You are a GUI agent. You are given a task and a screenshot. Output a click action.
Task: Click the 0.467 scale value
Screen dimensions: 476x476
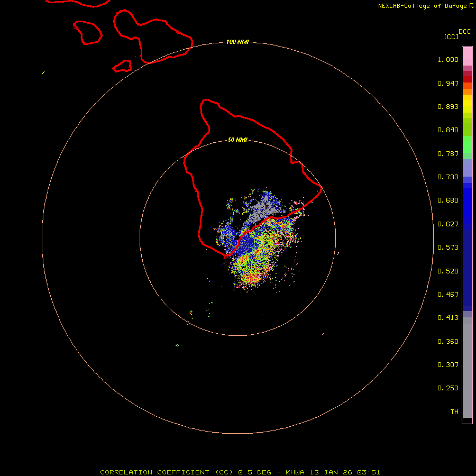point(448,295)
